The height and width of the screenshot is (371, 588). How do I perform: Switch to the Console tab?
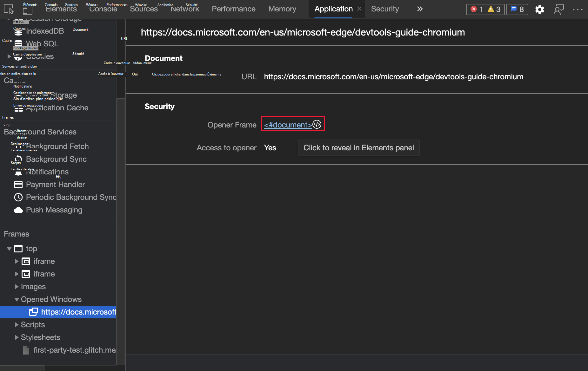pyautogui.click(x=103, y=9)
